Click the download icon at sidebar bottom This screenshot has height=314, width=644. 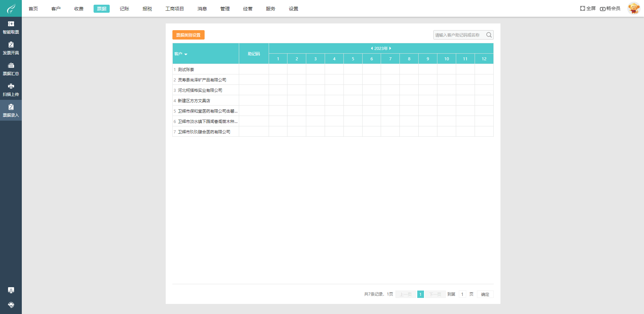[x=11, y=290]
